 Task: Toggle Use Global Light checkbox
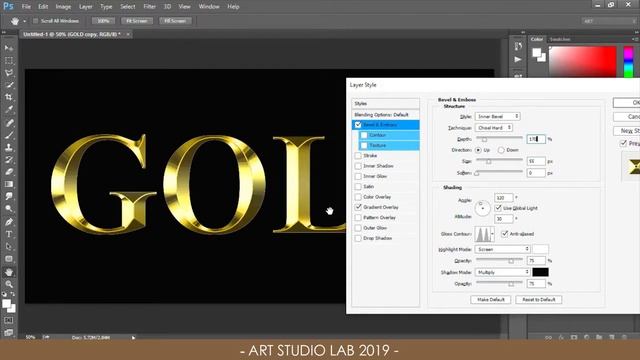[498, 208]
